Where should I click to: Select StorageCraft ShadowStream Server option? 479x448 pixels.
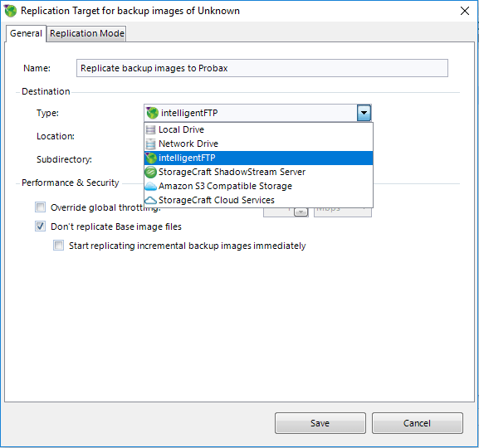pos(258,172)
